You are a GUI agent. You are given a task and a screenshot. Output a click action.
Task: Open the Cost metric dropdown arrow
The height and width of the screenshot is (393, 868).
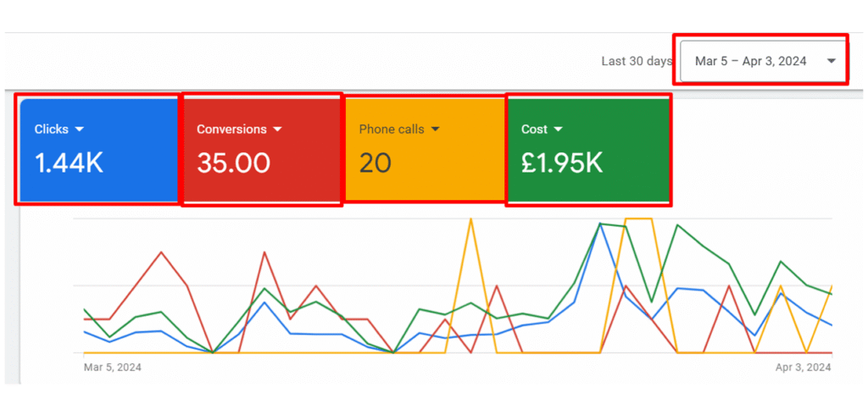558,129
